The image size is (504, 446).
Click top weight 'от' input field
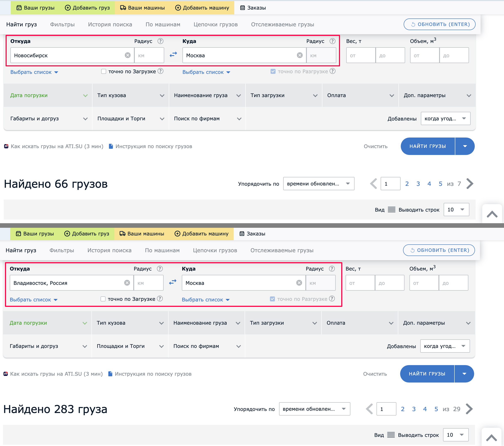(361, 56)
